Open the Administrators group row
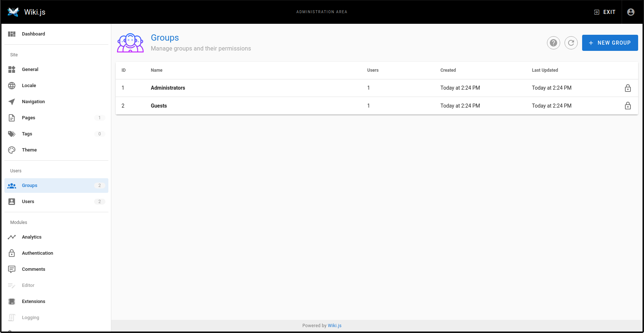Image resolution: width=644 pixels, height=333 pixels. (168, 88)
